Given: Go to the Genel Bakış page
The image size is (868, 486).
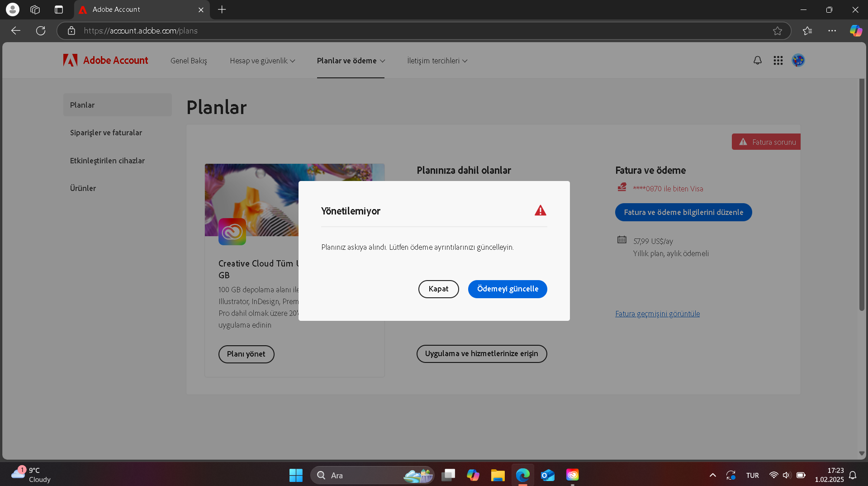Looking at the screenshot, I should [189, 61].
